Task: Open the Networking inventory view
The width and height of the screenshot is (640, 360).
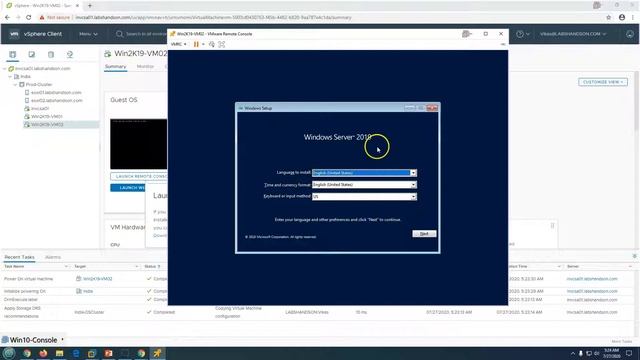Action: click(70, 54)
